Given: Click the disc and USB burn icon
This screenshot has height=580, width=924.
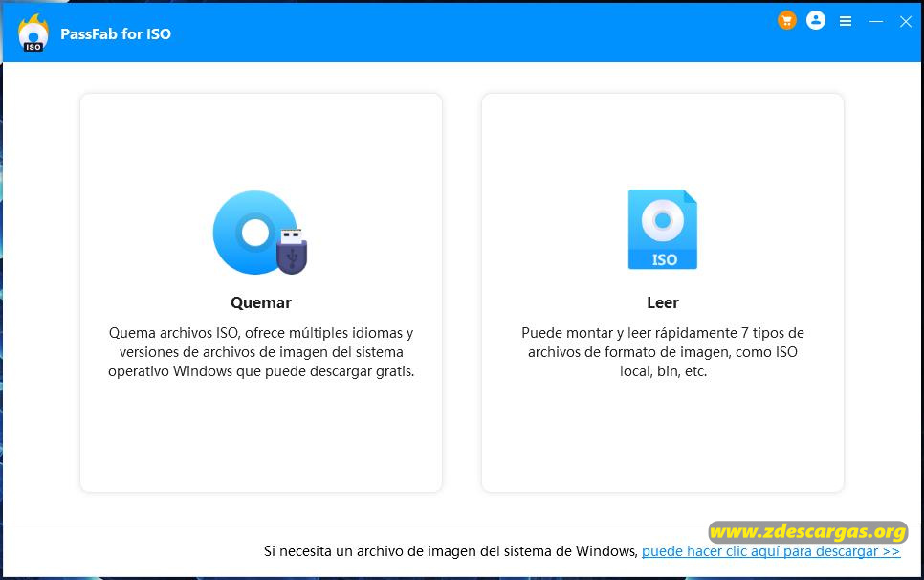Looking at the screenshot, I should pos(260,233).
